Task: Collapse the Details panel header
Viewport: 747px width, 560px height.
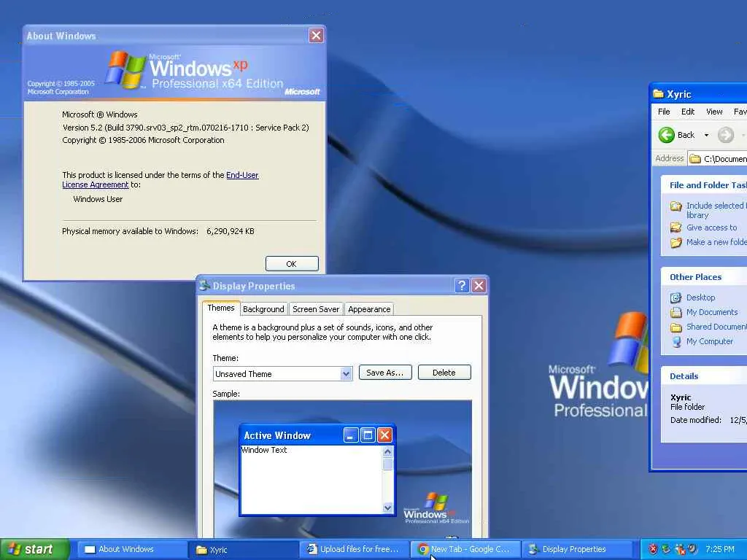Action: (x=704, y=376)
